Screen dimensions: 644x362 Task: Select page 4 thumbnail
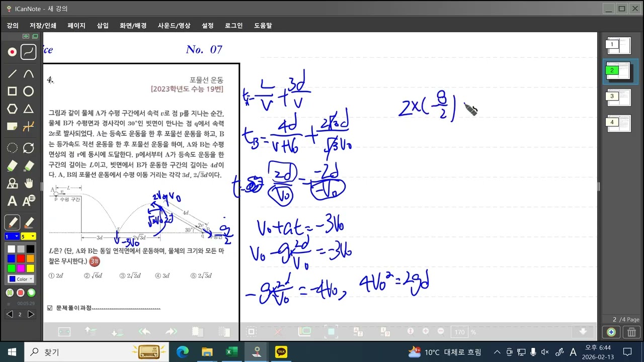tap(619, 123)
